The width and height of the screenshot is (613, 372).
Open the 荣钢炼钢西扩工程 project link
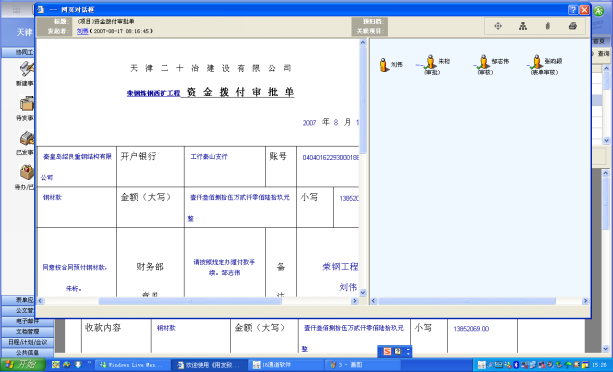tap(153, 93)
